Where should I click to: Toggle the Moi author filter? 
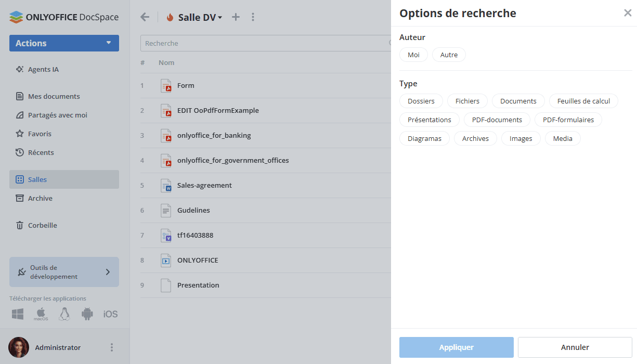coord(413,55)
